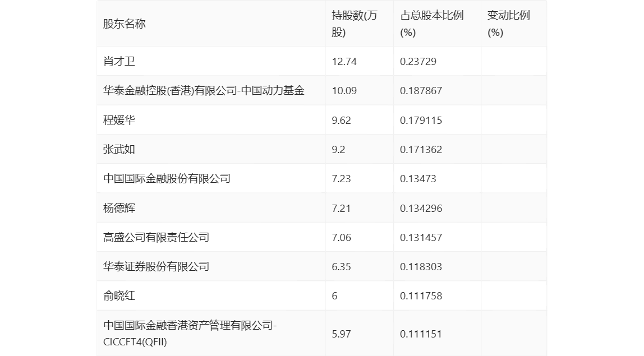The width and height of the screenshot is (644, 356).
Task: Select 高盛公司有限责任公司 row name
Action: tap(156, 237)
